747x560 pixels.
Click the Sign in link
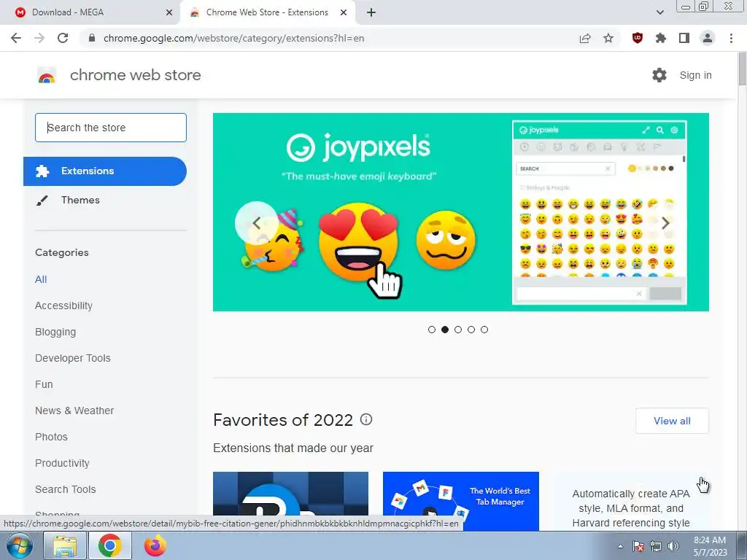click(x=695, y=75)
